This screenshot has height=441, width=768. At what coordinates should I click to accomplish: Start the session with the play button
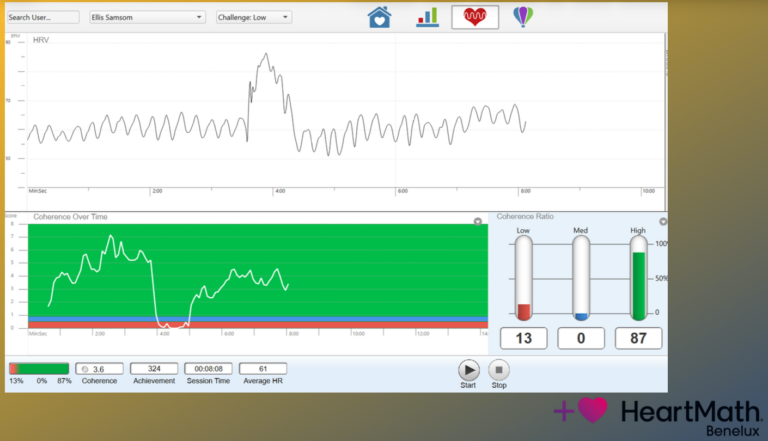tap(469, 370)
